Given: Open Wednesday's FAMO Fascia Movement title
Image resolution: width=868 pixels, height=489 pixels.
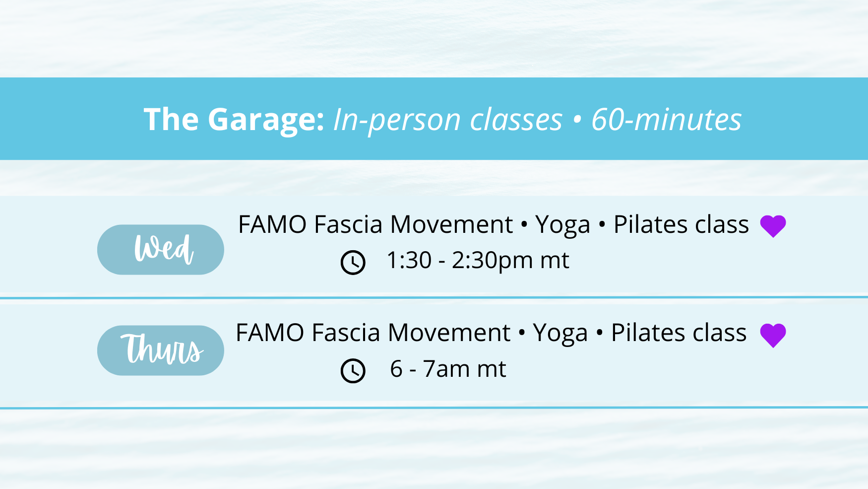Looking at the screenshot, I should pyautogui.click(x=375, y=224).
